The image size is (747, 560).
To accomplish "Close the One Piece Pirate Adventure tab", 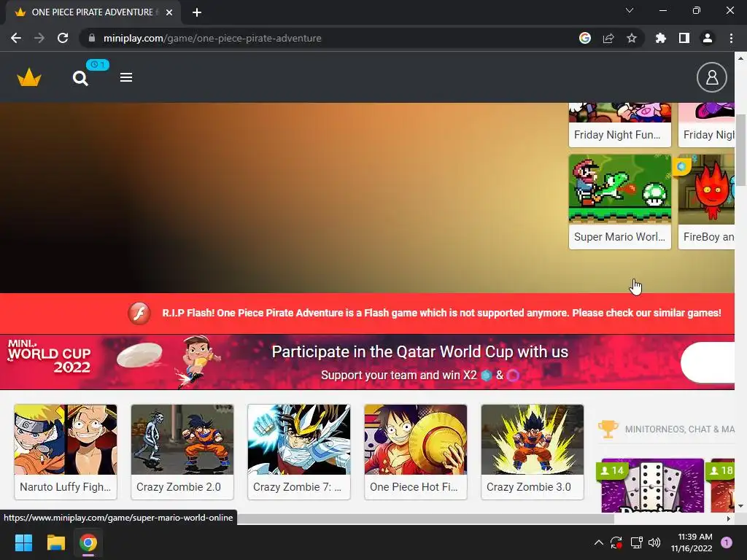I will 169,12.
